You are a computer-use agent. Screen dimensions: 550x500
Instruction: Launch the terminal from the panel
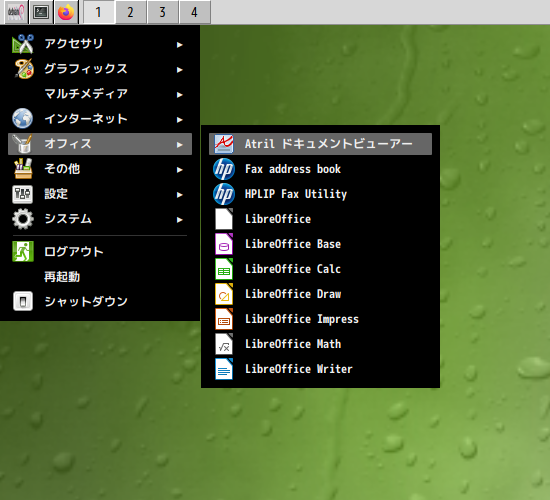pyautogui.click(x=41, y=12)
